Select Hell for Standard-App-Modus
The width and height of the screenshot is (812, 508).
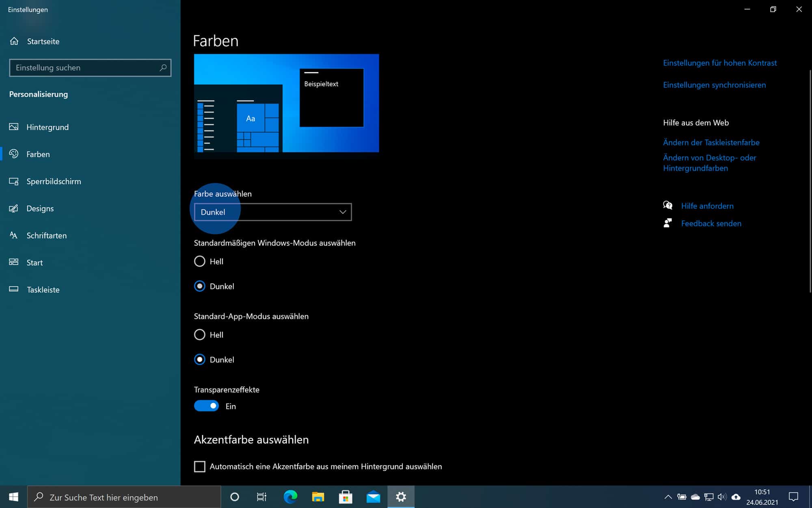pyautogui.click(x=199, y=334)
